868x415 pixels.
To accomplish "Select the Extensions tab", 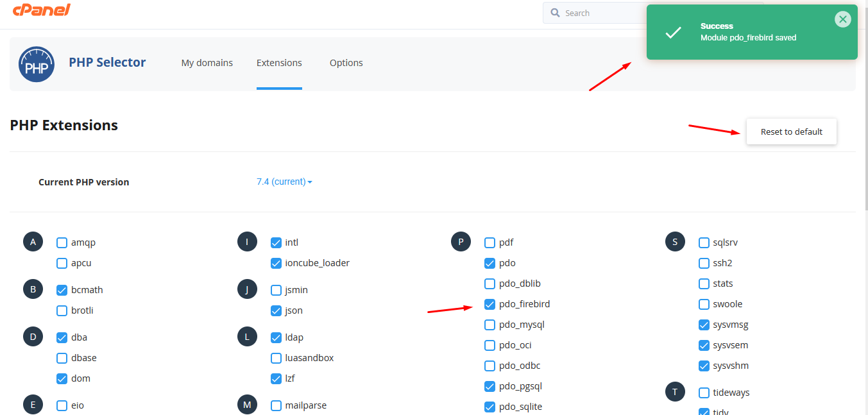I will 279,63.
